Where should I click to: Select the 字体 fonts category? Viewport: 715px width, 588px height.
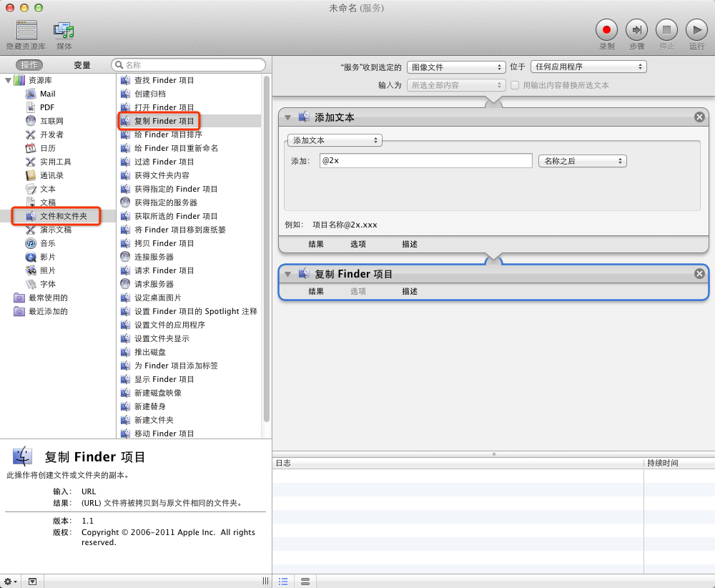pos(48,284)
